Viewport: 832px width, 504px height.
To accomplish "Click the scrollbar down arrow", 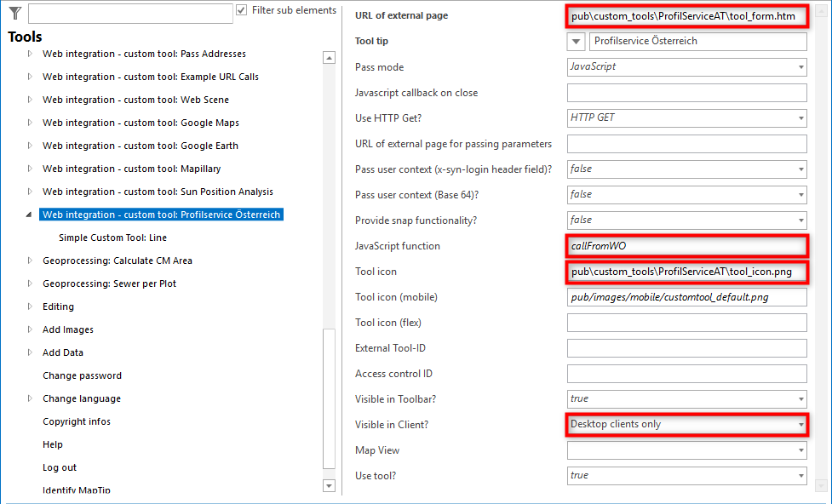I will [x=327, y=485].
